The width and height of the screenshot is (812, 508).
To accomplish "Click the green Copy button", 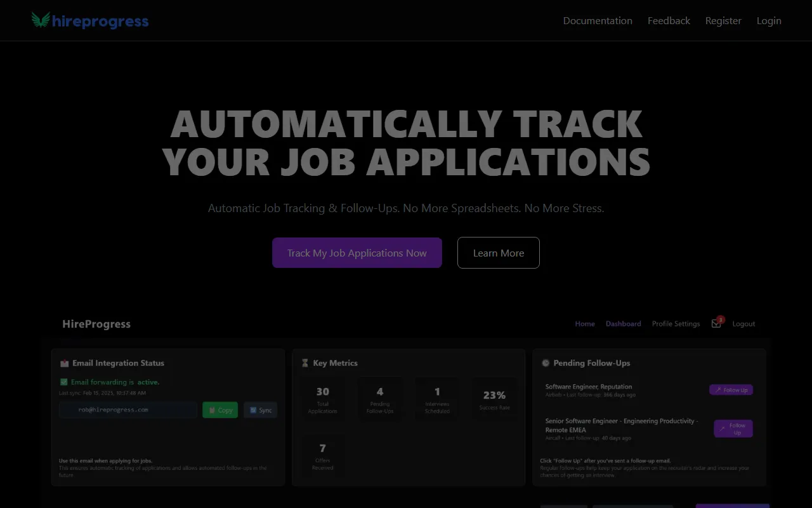I will pyautogui.click(x=220, y=410).
